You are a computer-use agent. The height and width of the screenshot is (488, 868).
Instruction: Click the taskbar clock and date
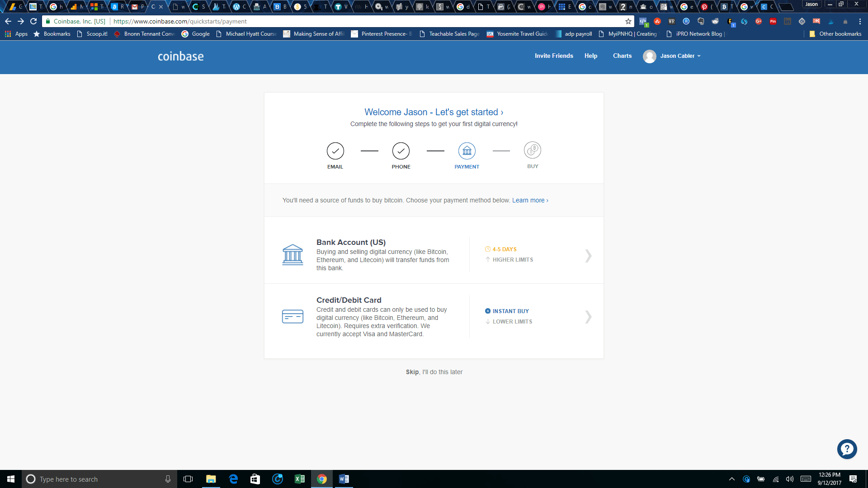(830, 479)
